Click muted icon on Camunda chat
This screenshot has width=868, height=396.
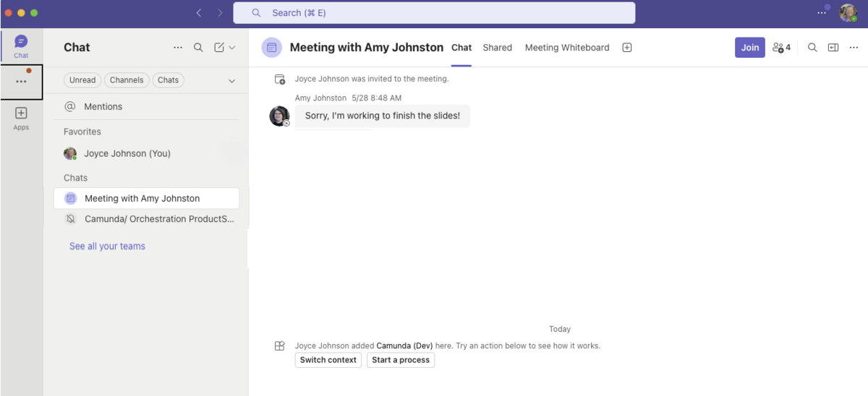click(70, 219)
